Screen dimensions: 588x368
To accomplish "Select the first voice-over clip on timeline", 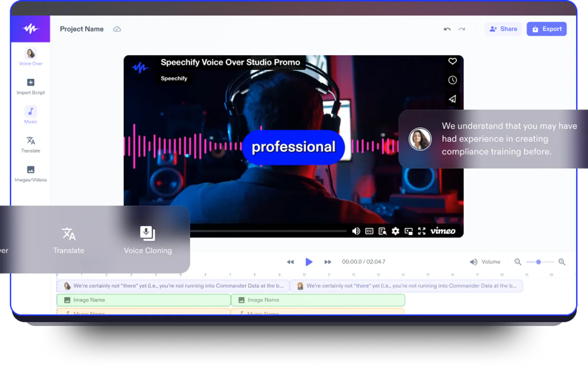I will [x=173, y=286].
